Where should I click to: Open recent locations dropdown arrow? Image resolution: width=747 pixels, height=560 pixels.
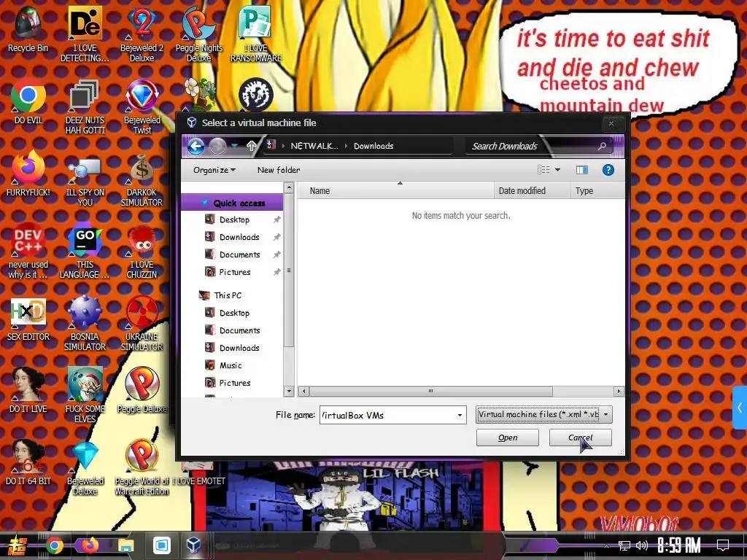tap(234, 145)
